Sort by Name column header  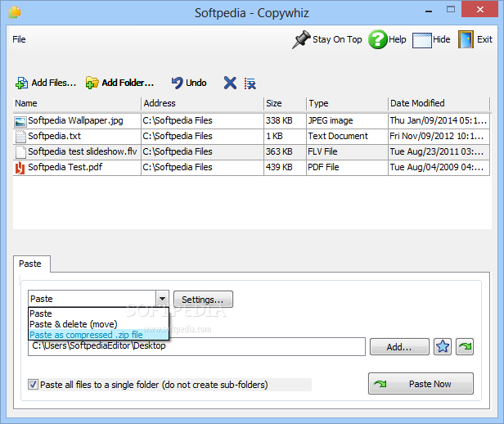pyautogui.click(x=77, y=103)
